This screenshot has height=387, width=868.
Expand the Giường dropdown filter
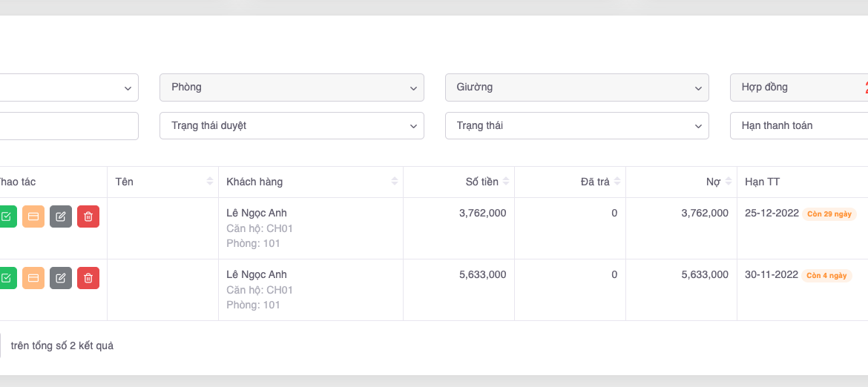(576, 87)
